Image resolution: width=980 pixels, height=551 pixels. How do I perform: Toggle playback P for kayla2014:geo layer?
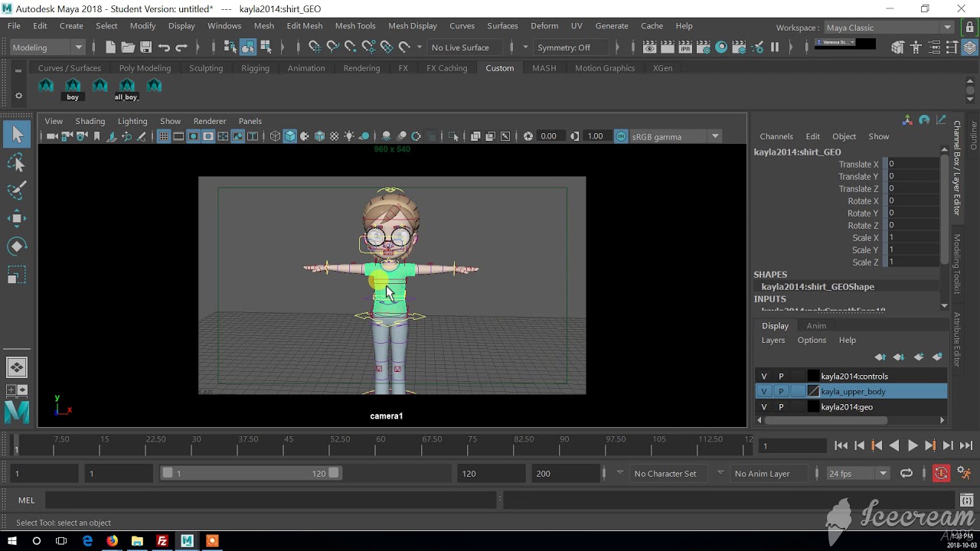781,407
